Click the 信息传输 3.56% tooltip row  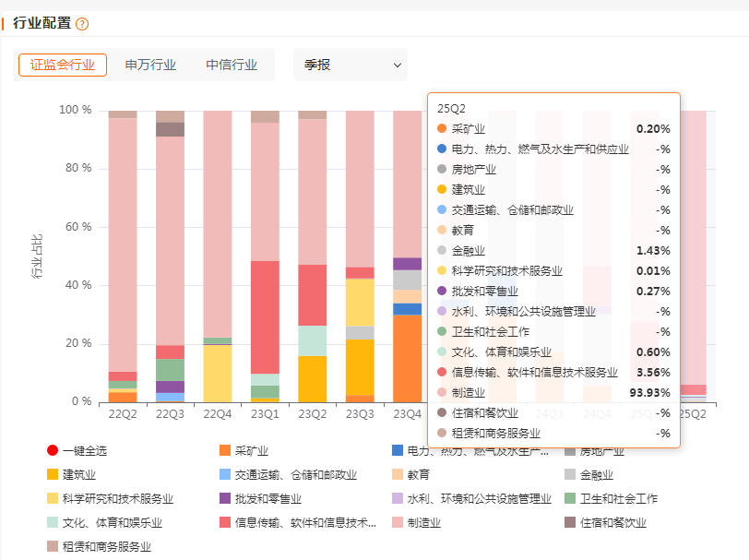pos(553,372)
